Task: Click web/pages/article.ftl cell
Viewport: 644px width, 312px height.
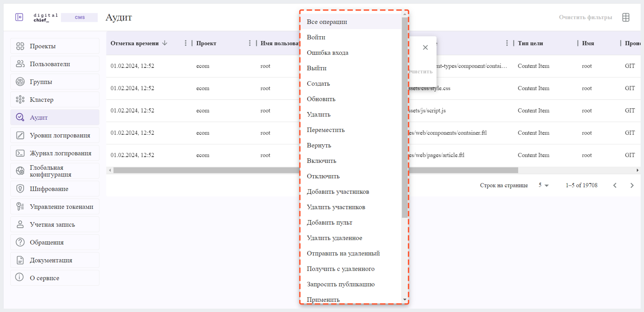Action: pos(437,155)
